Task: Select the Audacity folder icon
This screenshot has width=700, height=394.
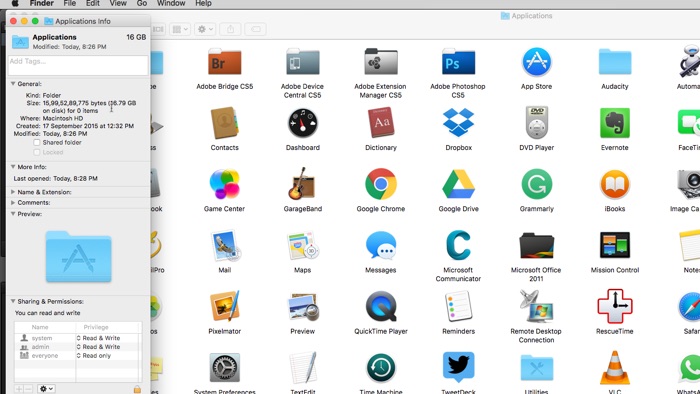Action: (x=615, y=62)
